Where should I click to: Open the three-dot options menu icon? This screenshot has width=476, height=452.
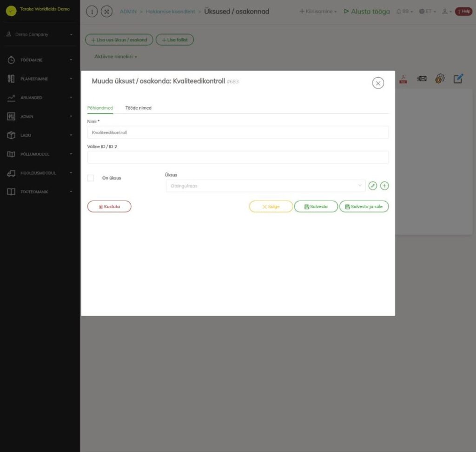tap(92, 12)
